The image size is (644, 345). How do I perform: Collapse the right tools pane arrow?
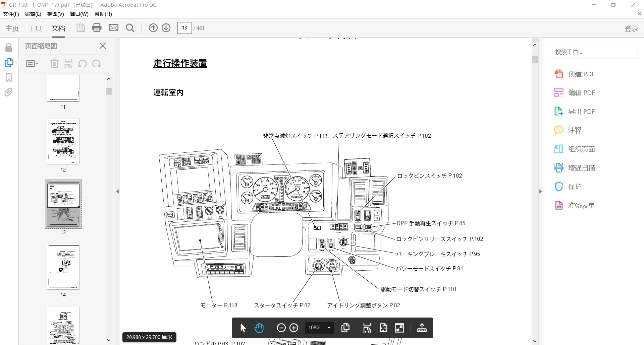pos(540,191)
